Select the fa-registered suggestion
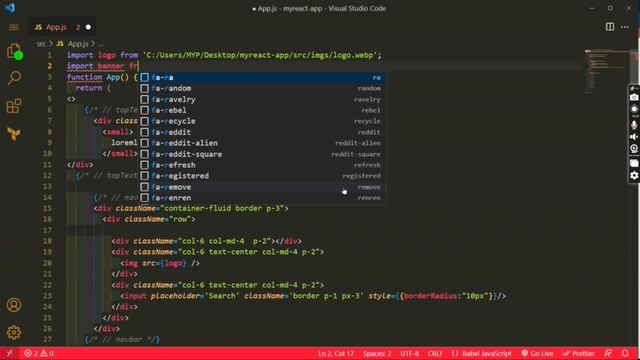This screenshot has width=640, height=360. pyautogui.click(x=262, y=176)
